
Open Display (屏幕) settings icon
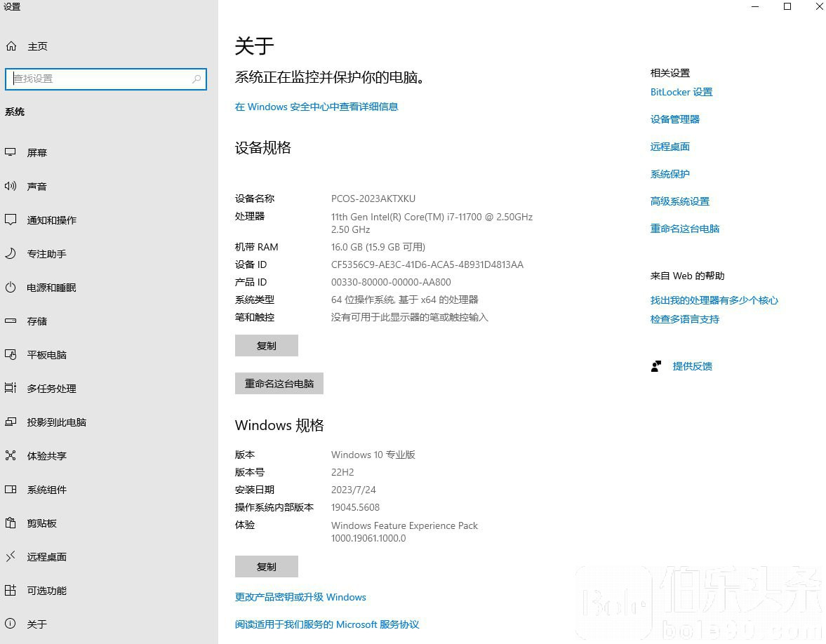pyautogui.click(x=11, y=152)
